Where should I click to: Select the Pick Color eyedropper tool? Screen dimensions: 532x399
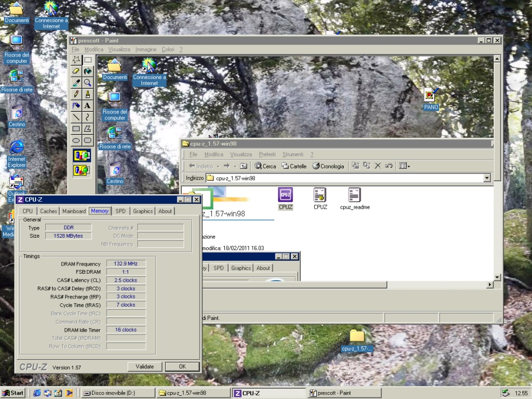click(x=76, y=83)
